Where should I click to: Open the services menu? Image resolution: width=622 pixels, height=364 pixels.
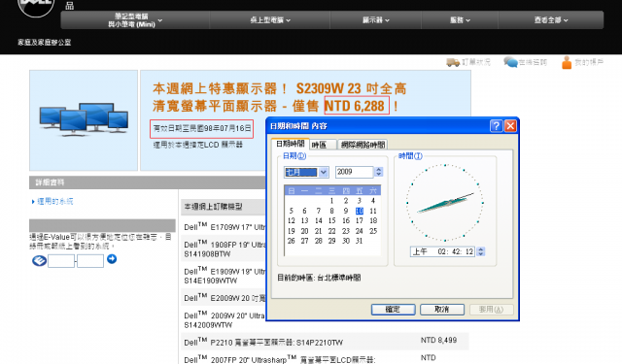460,19
